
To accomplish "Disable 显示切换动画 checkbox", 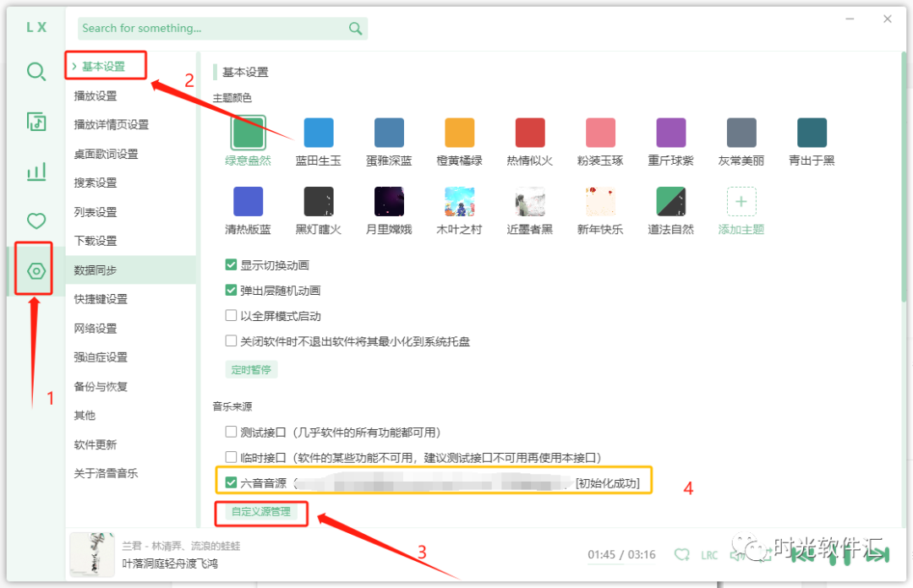I will tap(231, 264).
